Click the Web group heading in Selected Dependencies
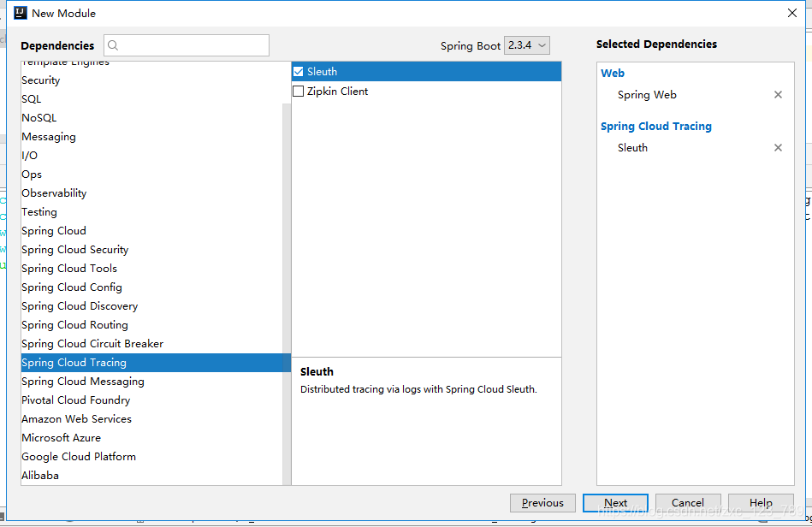This screenshot has height=527, width=812. tap(613, 73)
